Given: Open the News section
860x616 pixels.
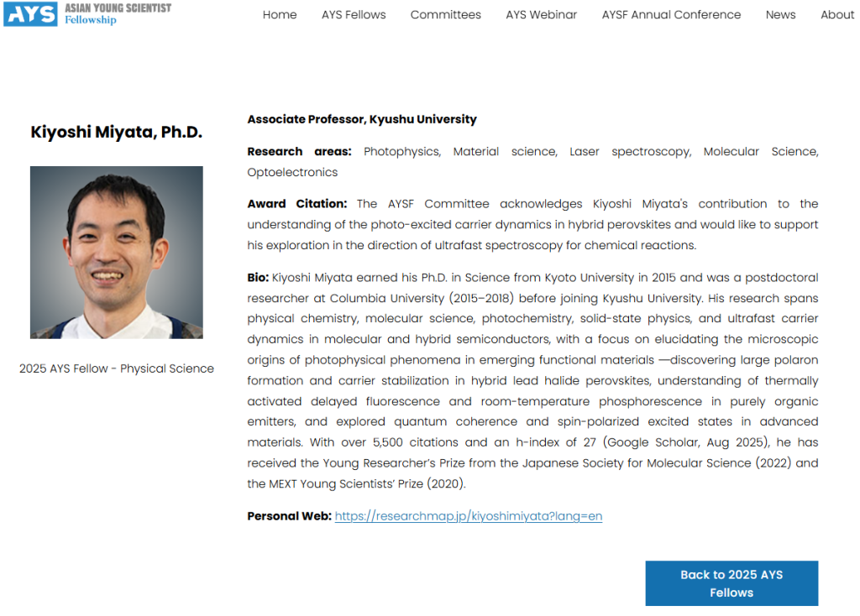Looking at the screenshot, I should click(x=780, y=14).
